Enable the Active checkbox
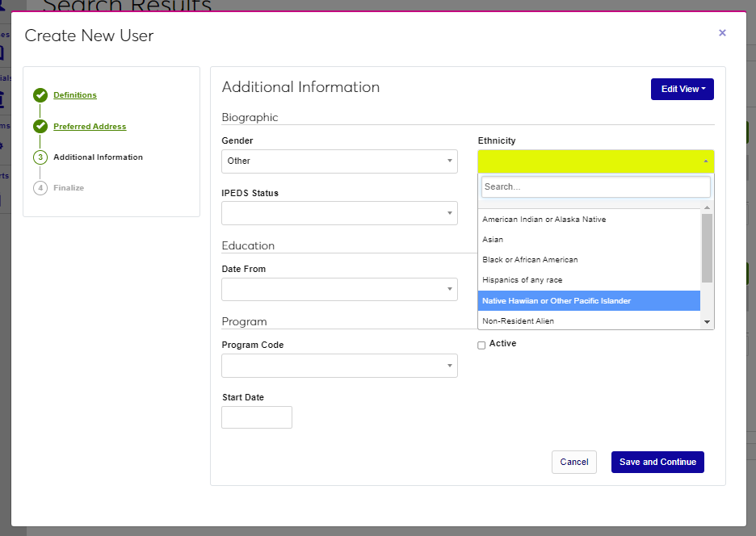756x536 pixels. click(x=482, y=345)
